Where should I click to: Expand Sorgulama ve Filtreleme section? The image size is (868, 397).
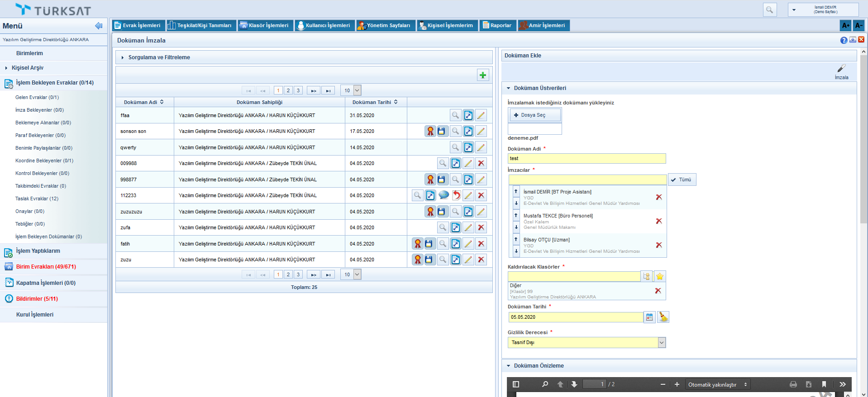[x=159, y=57]
